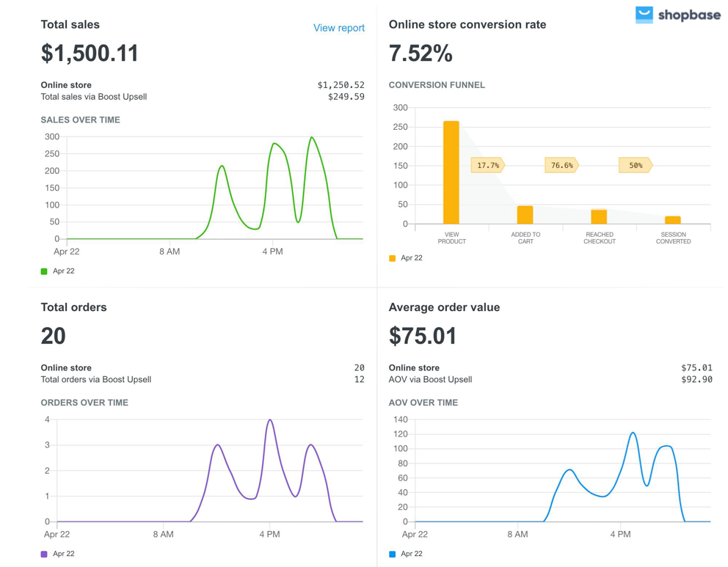
Task: Open the View report link
Action: [x=338, y=28]
